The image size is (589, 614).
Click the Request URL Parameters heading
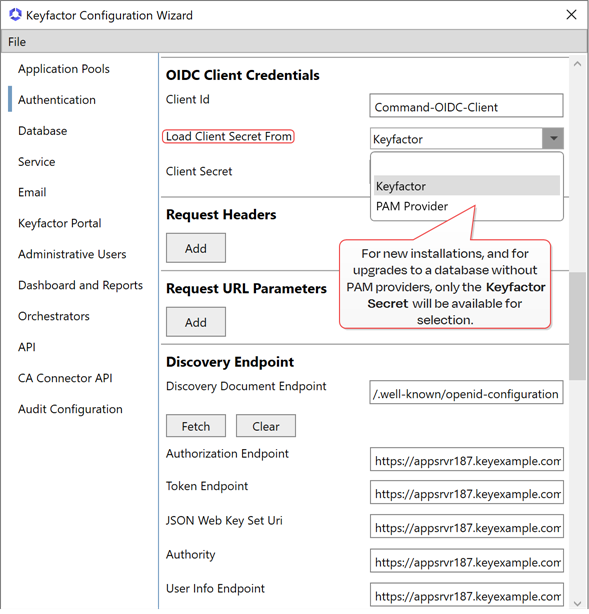click(x=246, y=289)
